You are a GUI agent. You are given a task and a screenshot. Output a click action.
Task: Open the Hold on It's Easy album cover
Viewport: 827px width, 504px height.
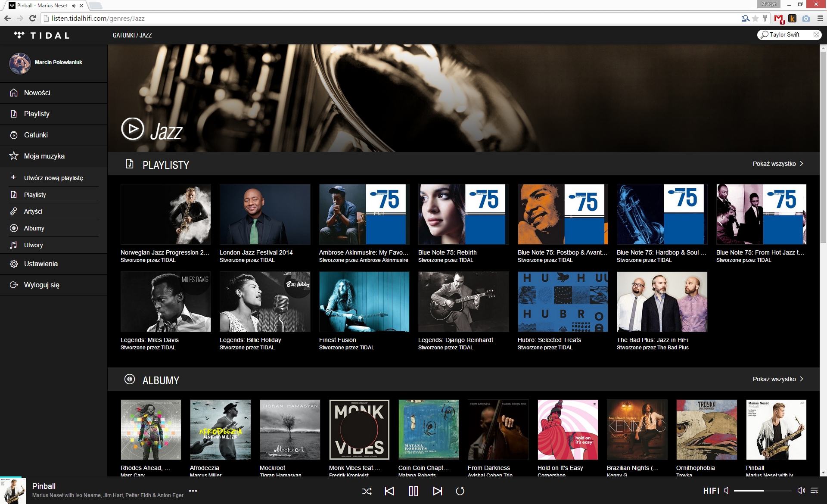click(x=568, y=430)
